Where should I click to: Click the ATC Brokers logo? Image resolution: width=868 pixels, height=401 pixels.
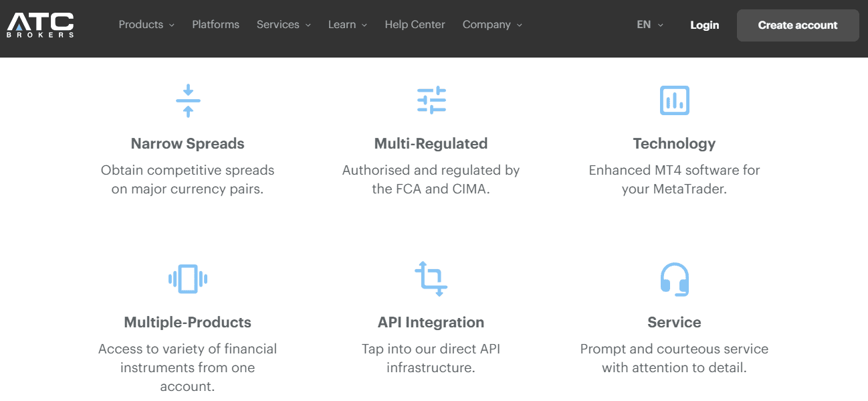point(40,25)
